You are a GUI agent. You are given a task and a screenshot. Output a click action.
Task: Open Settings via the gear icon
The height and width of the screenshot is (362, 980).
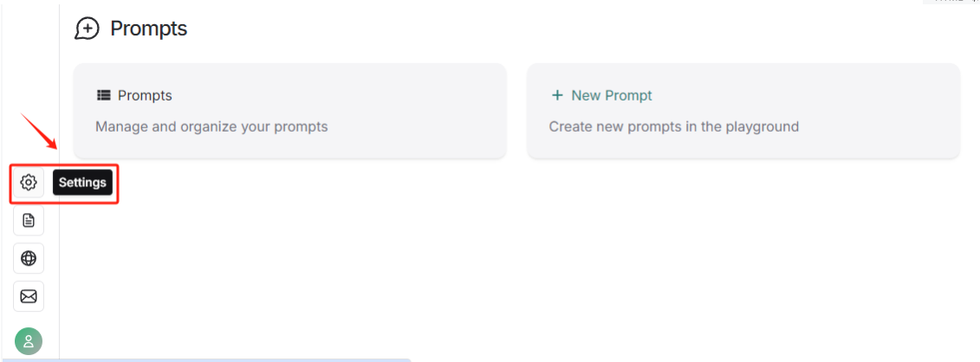[29, 183]
